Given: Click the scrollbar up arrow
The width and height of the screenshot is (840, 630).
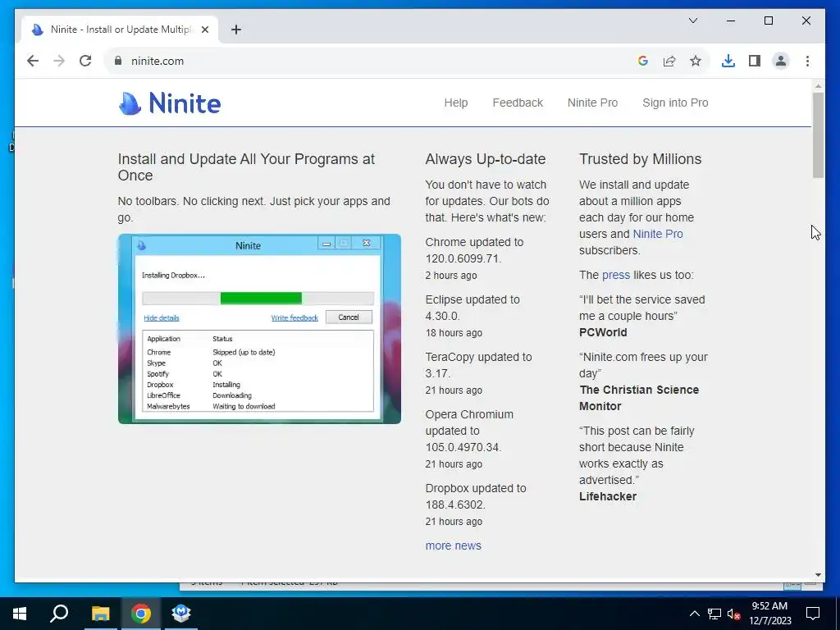Looking at the screenshot, I should pos(818,85).
